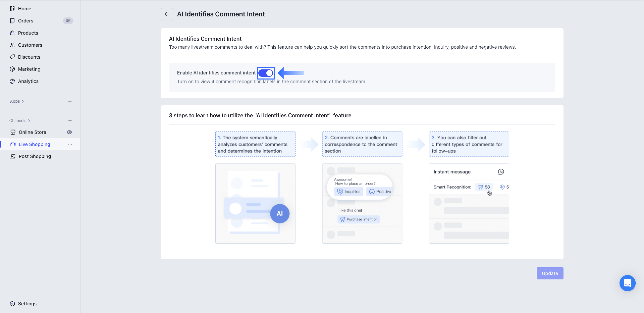Viewport: 644px width, 313px height.
Task: Click the AI circle icon in illustration
Action: point(280,214)
